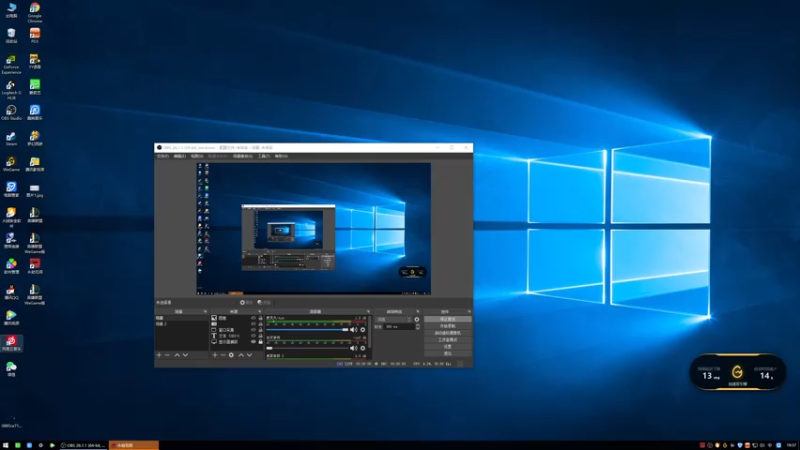
Task: Remove the selected scene with minus icon
Action: [167, 355]
